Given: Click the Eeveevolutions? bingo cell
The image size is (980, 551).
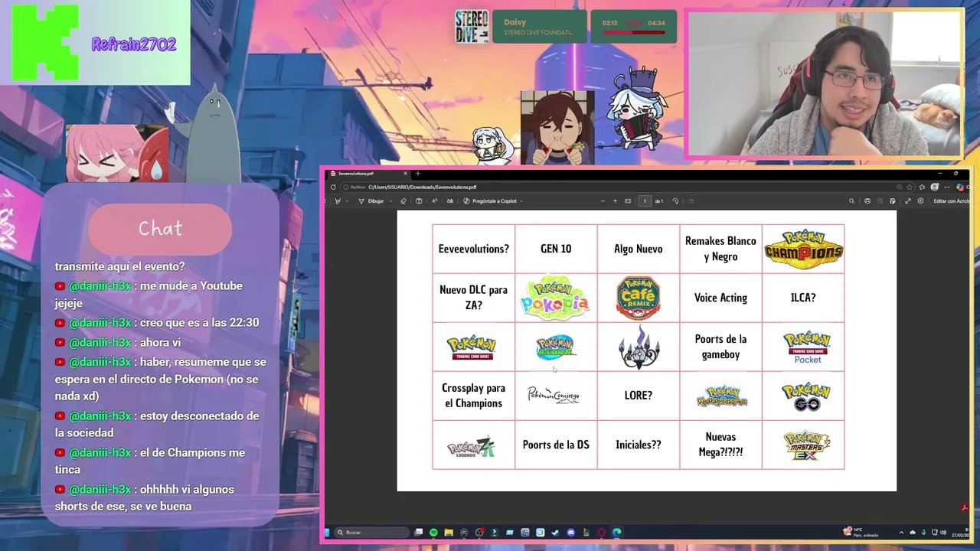Looking at the screenshot, I should point(474,249).
